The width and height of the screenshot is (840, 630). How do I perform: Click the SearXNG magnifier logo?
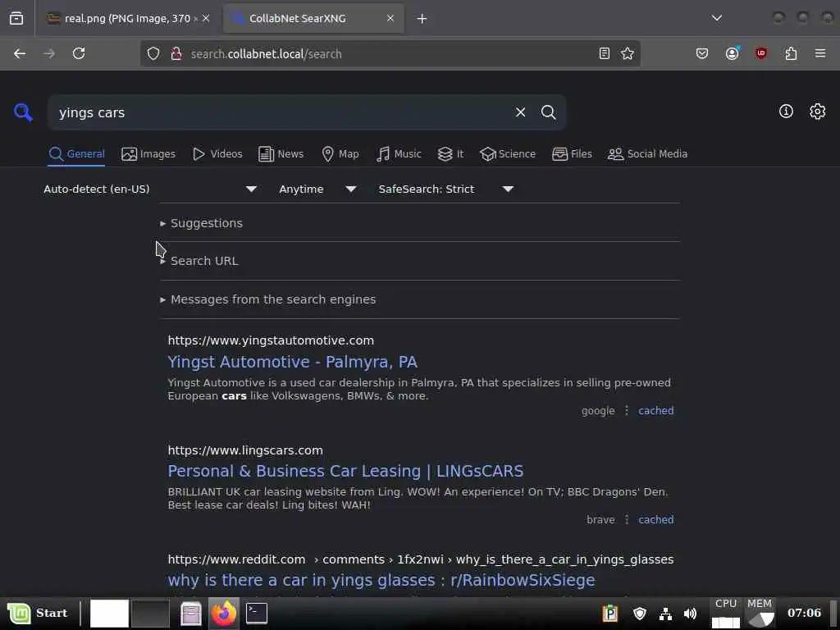point(23,112)
